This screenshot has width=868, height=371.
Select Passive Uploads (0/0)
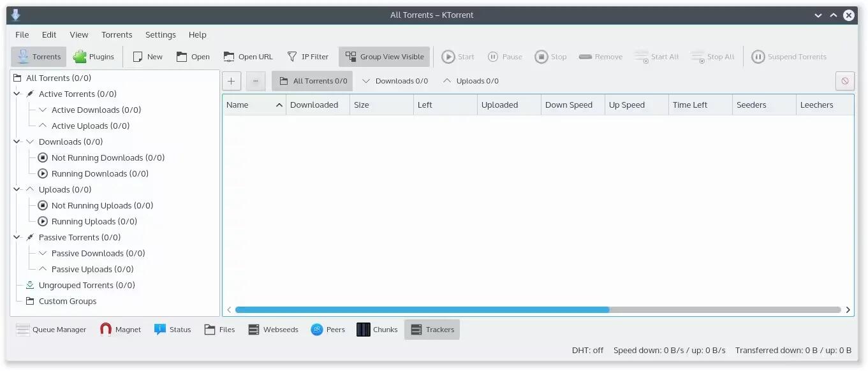[x=92, y=269]
